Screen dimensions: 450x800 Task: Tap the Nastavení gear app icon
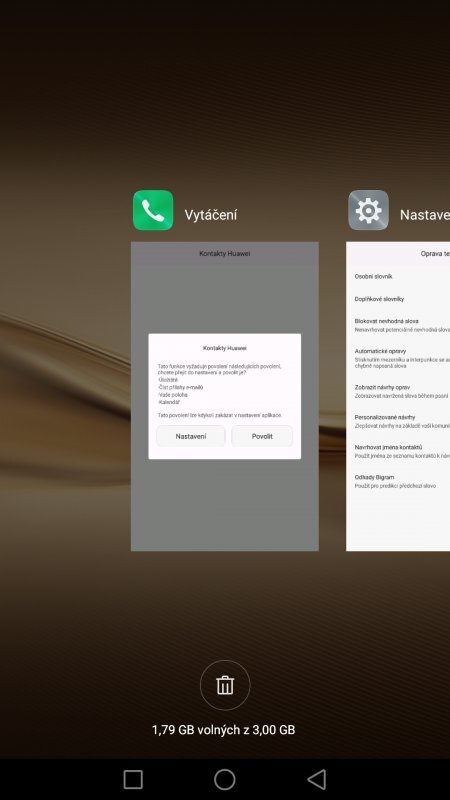(368, 210)
